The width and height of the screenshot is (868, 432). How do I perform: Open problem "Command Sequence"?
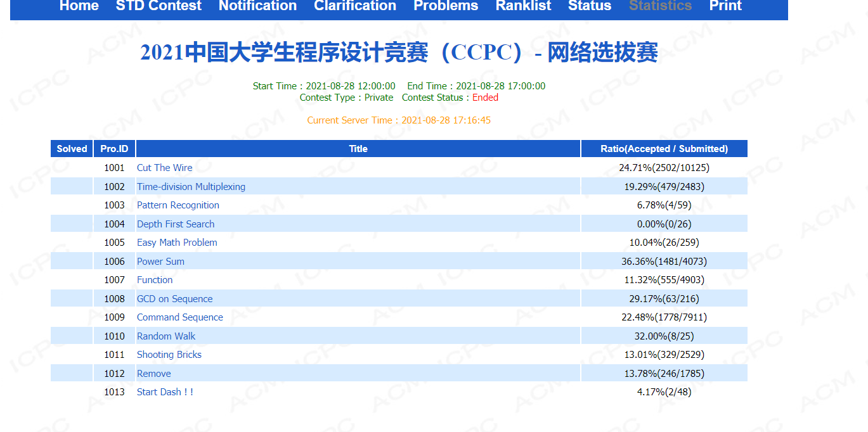[180, 317]
